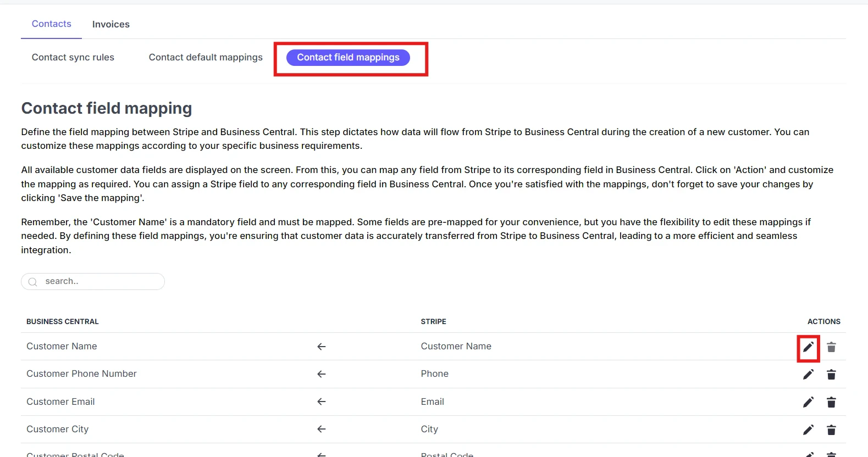Delete the Customer City mapping
Screen dimensions: 868x457
pyautogui.click(x=831, y=430)
